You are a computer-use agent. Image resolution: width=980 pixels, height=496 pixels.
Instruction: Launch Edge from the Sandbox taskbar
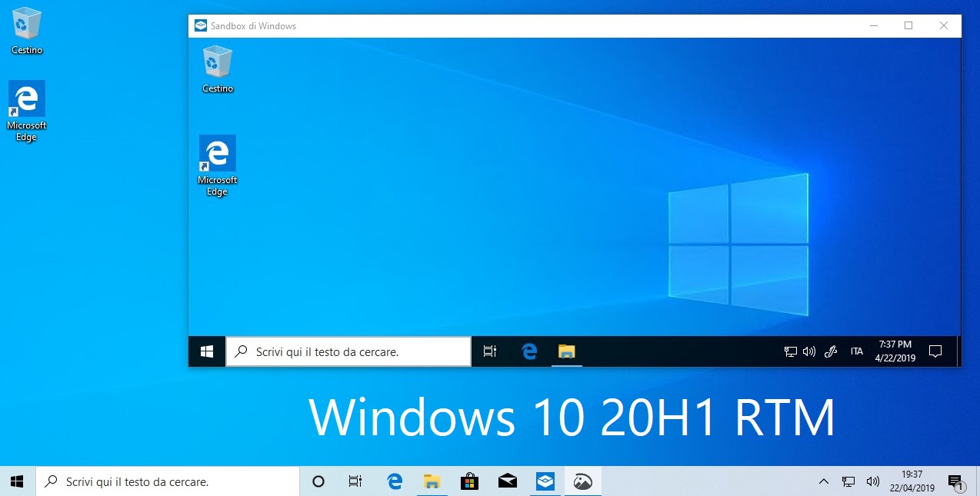pyautogui.click(x=528, y=351)
